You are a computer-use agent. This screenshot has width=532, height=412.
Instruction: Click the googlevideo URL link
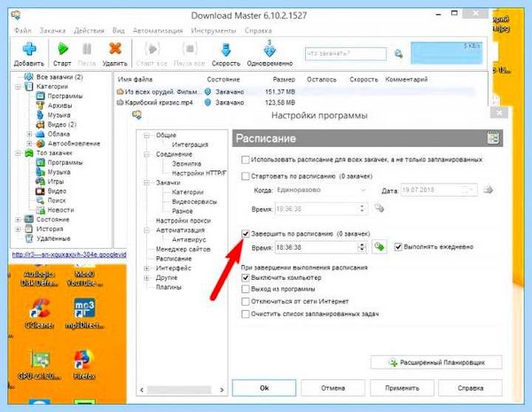tap(69, 254)
